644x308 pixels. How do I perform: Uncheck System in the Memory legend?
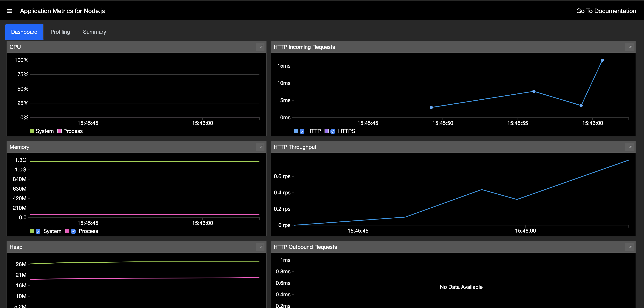pyautogui.click(x=38, y=231)
